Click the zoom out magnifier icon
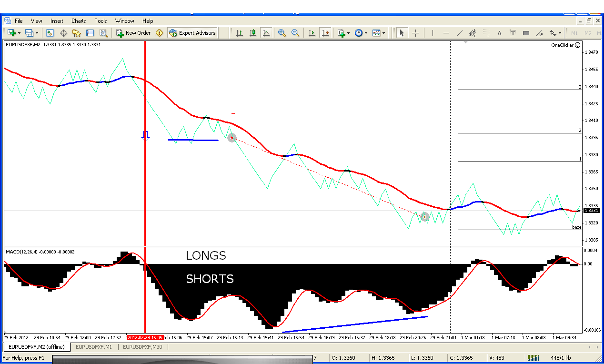 (295, 33)
